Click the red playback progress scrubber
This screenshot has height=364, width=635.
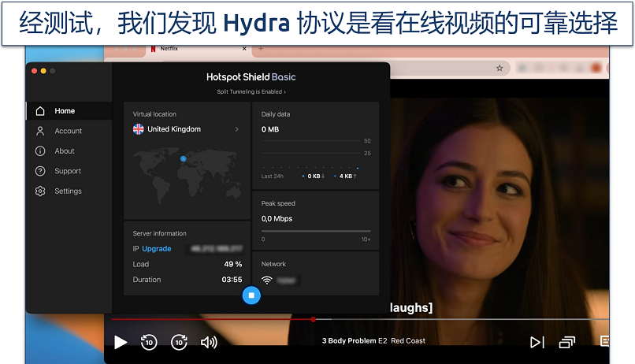[x=313, y=319]
